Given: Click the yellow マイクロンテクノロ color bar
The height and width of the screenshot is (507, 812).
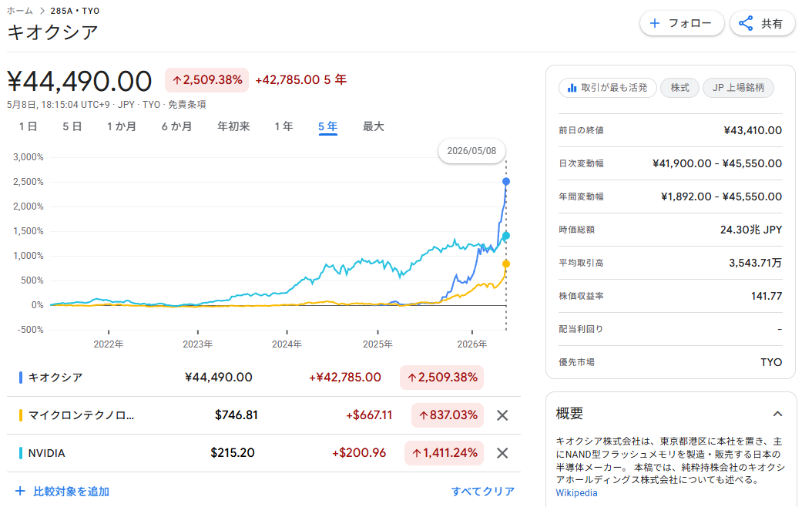Looking at the screenshot, I should click(x=21, y=415).
